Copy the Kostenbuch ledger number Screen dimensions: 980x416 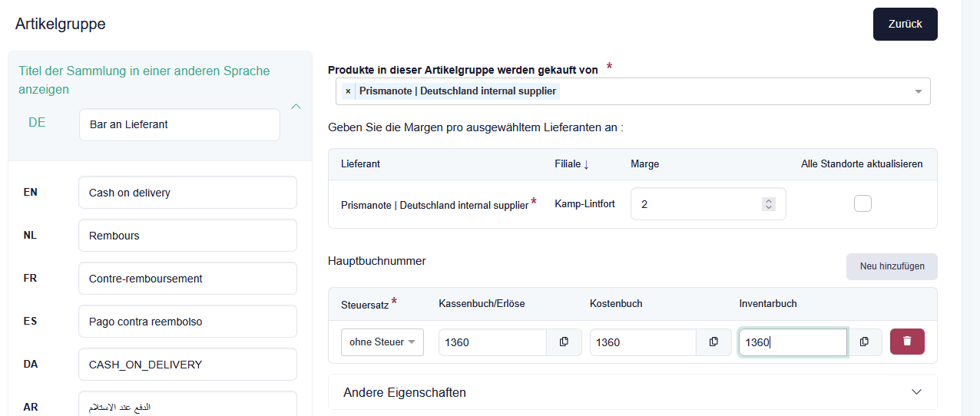(713, 342)
